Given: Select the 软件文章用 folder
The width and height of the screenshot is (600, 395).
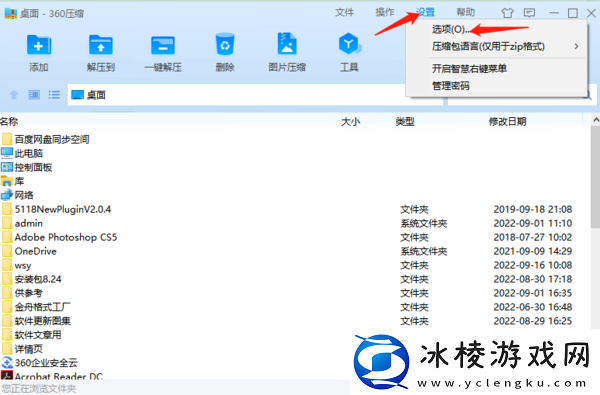Looking at the screenshot, I should pos(38,335).
